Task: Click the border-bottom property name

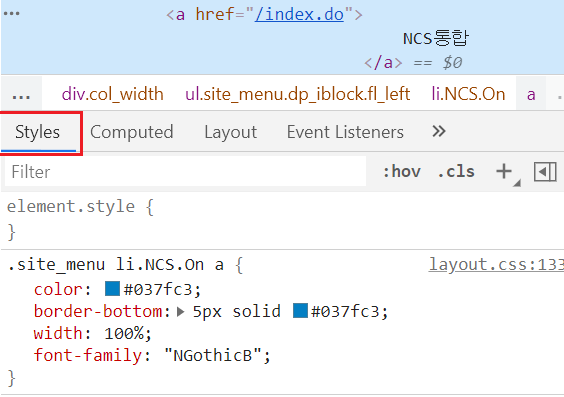Action: pyautogui.click(x=98, y=311)
